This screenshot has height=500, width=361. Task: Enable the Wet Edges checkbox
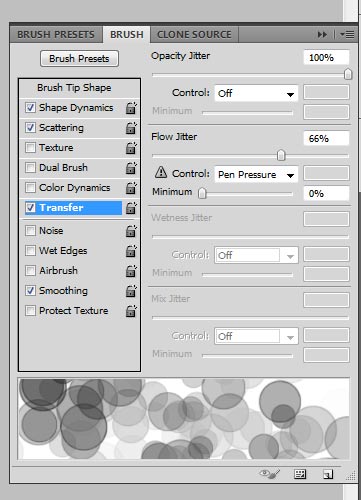tap(30, 251)
